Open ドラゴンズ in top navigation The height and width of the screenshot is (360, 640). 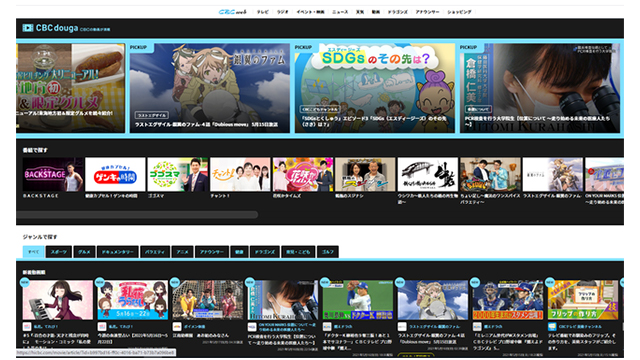click(x=398, y=12)
